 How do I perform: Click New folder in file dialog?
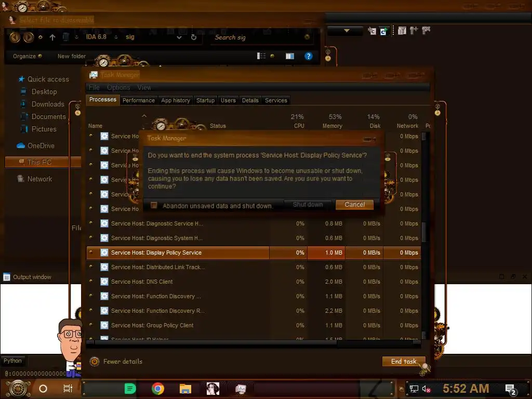coord(72,56)
